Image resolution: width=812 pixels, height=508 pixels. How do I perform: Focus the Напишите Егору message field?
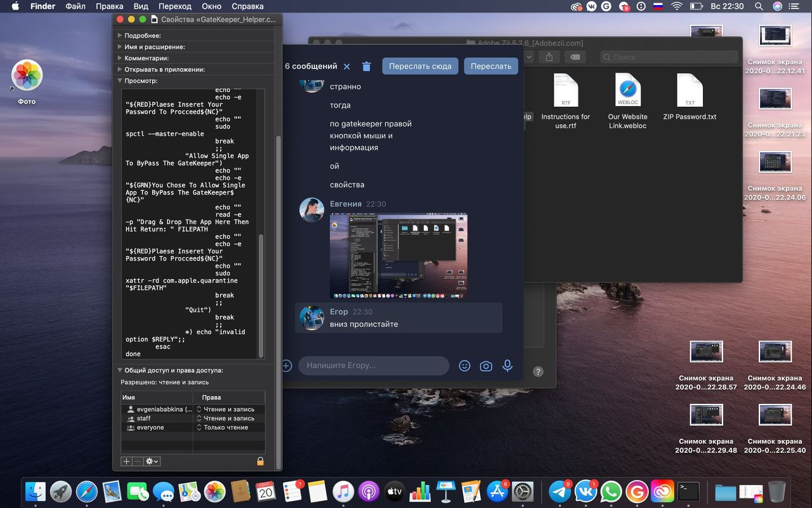374,365
